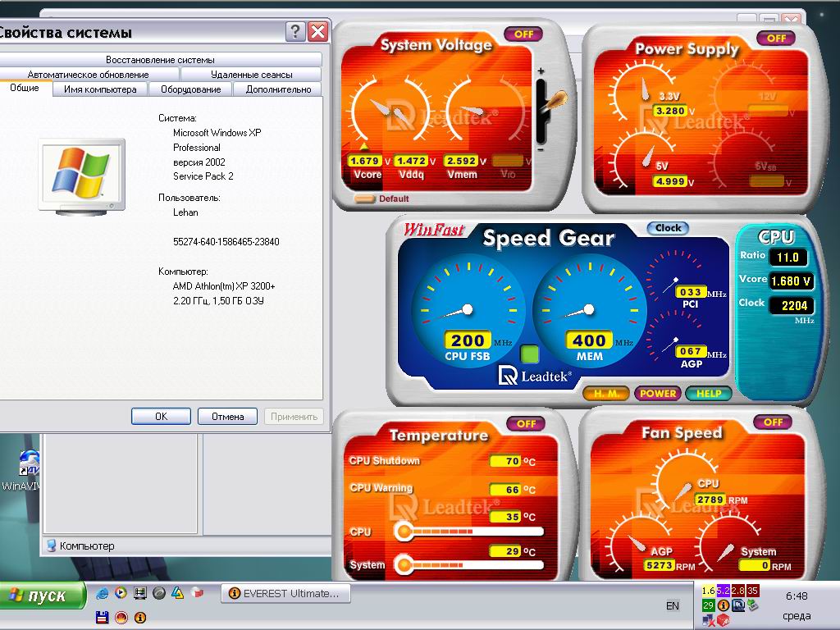Click the film-strip monitor quick launch icon

(139, 593)
